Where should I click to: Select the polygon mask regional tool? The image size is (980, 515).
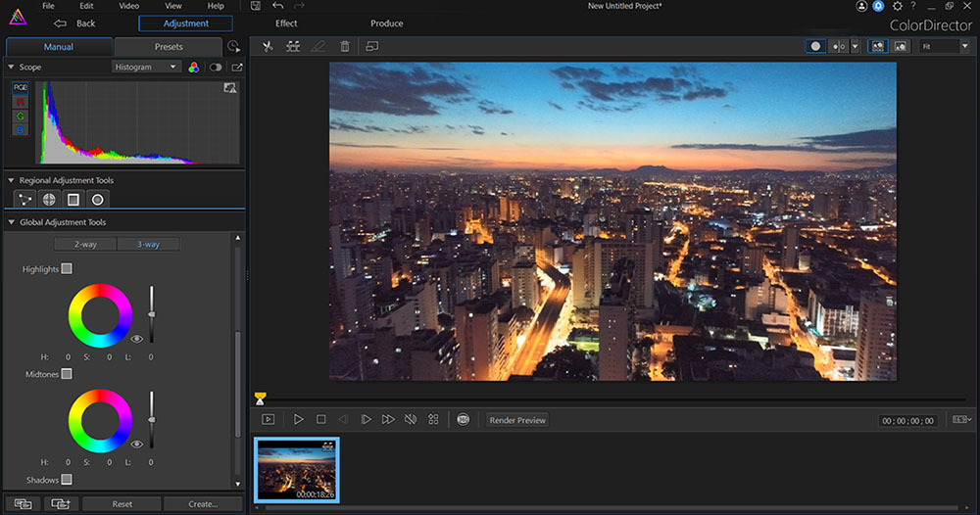(25, 199)
